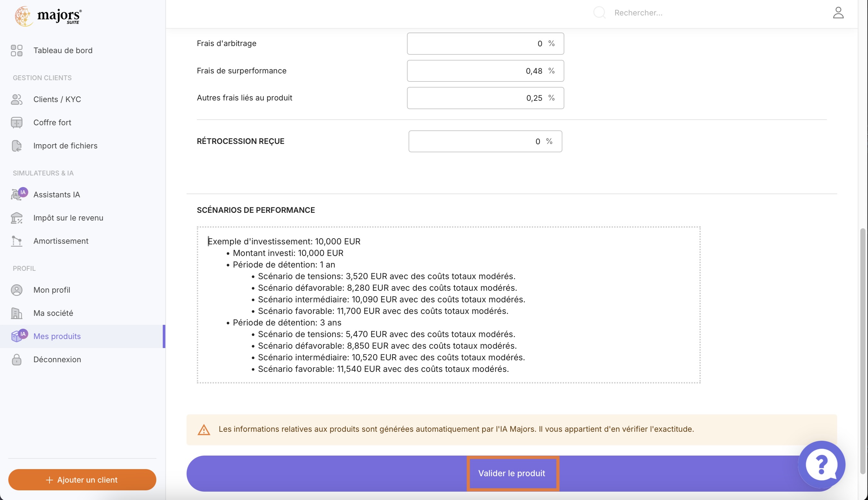868x500 pixels.
Task: Click the user account icon top right
Action: click(x=838, y=13)
